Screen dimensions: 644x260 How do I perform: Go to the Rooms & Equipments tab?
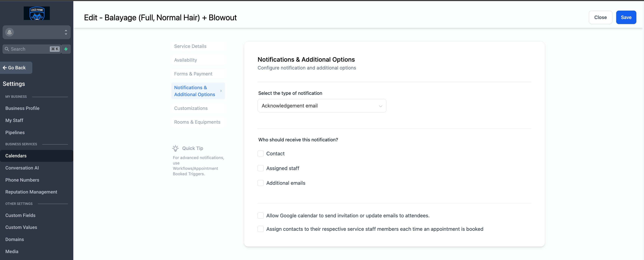point(197,122)
